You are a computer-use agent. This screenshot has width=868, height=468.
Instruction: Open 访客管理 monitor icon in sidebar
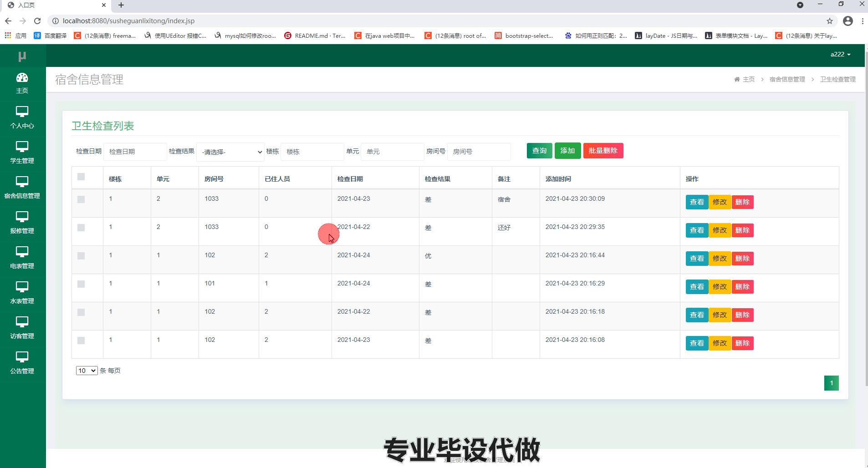point(22,322)
